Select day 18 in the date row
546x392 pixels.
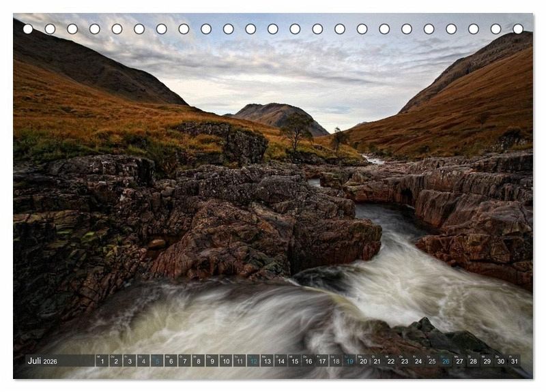click(x=336, y=361)
